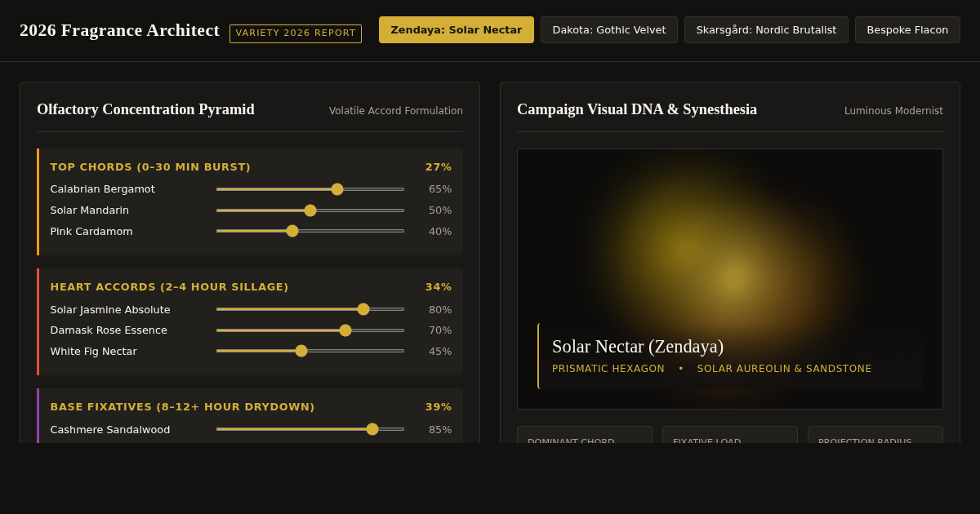Click the Base Fixatives section heading
980x514 pixels.
(x=182, y=407)
